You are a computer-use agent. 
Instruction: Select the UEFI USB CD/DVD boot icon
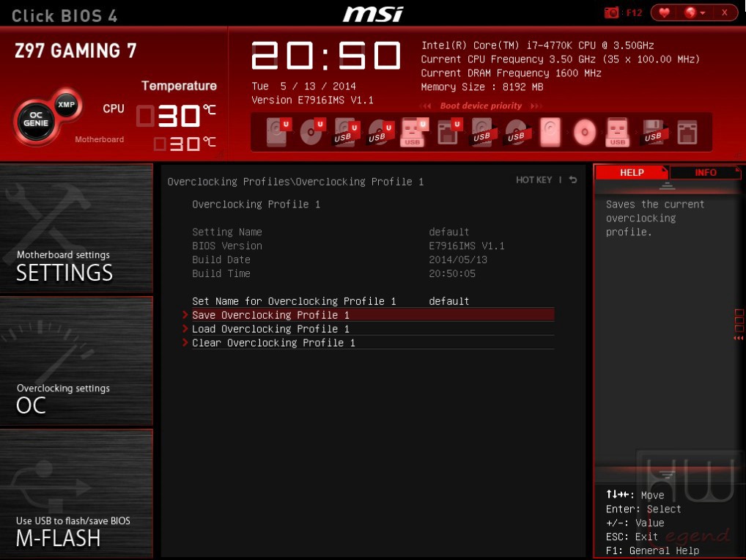click(x=380, y=132)
